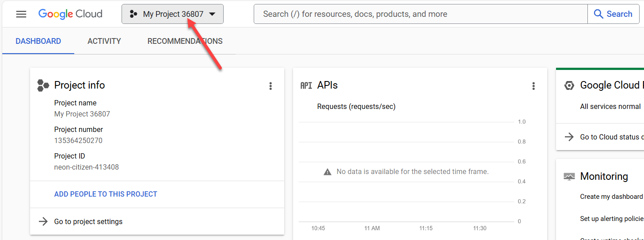Click the Project number label
Image resolution: width=644 pixels, height=240 pixels.
point(79,129)
